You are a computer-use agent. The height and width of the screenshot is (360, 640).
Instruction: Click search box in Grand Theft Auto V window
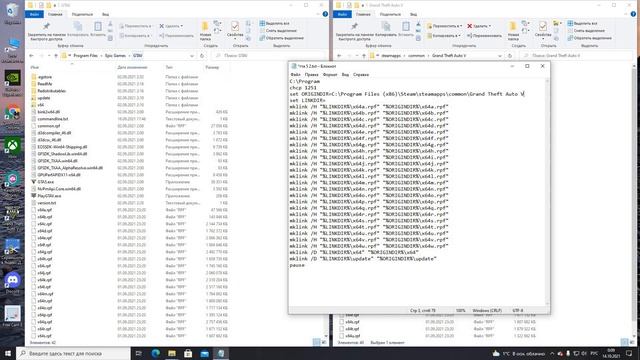[x=577, y=56]
